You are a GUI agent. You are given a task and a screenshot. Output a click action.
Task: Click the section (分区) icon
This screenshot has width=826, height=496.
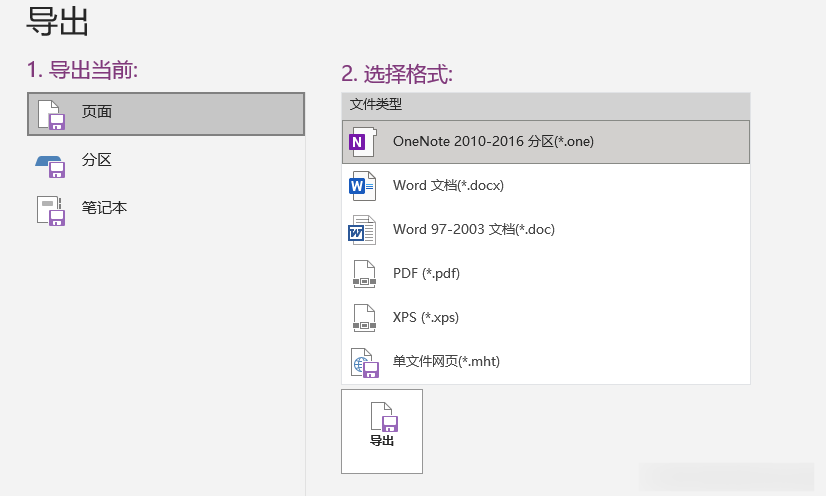[51, 162]
